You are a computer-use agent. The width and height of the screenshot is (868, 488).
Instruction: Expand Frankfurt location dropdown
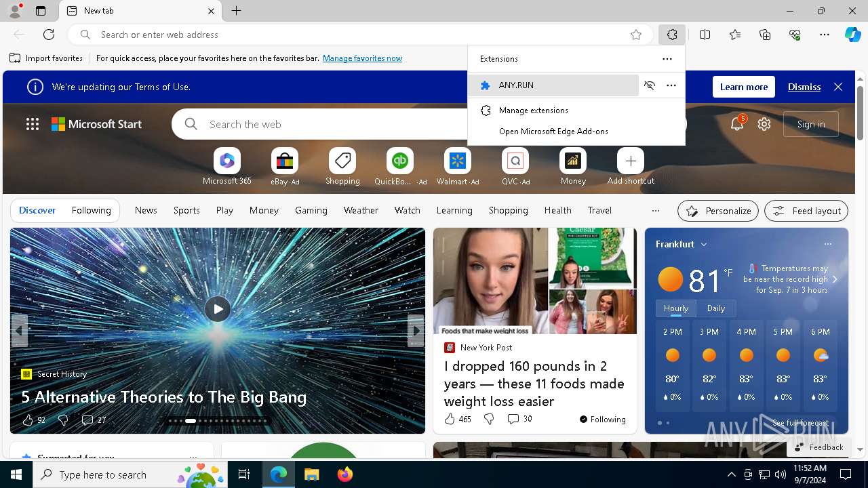click(x=704, y=245)
